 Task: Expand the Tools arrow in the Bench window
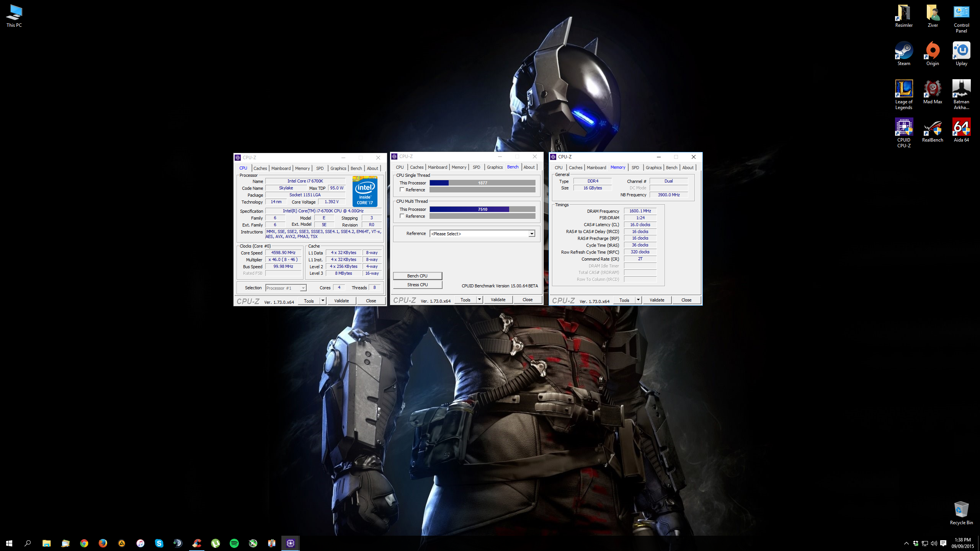click(479, 300)
